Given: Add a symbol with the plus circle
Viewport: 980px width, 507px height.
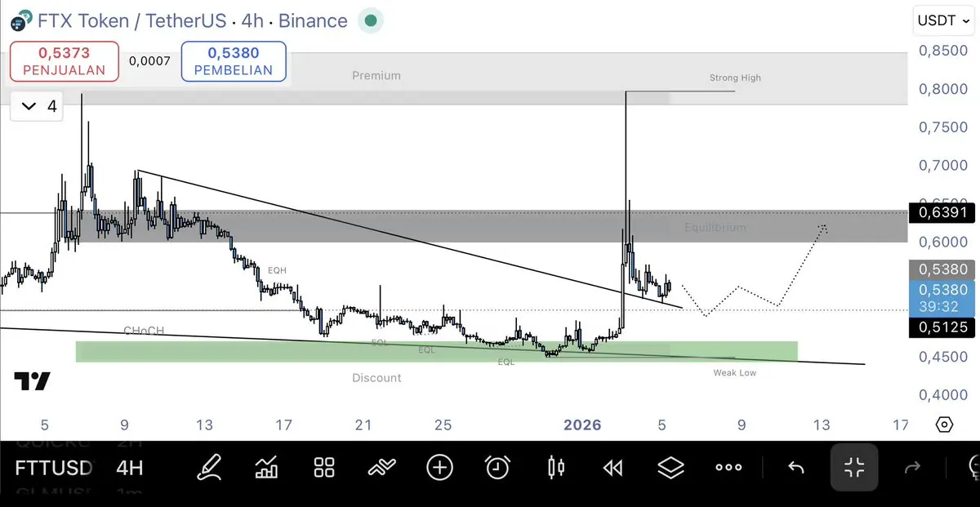Looking at the screenshot, I should click(439, 467).
